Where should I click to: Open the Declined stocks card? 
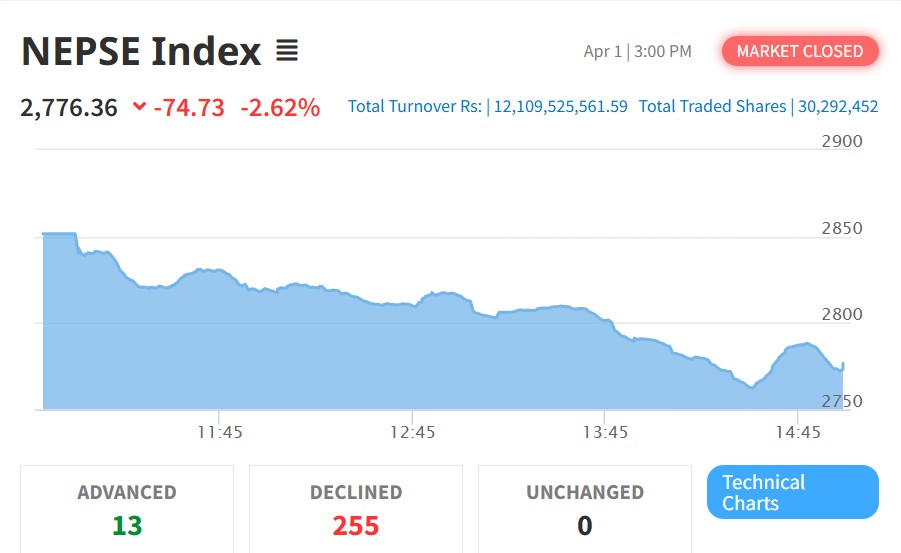pyautogui.click(x=356, y=508)
